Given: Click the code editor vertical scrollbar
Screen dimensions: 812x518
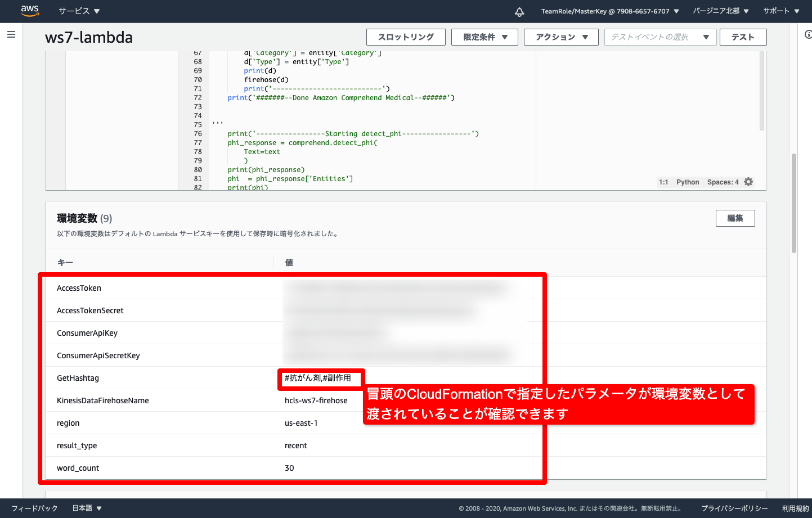Looking at the screenshot, I should click(761, 90).
